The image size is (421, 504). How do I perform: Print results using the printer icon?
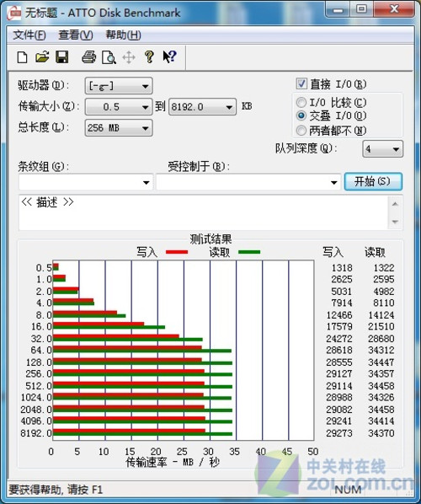88,57
